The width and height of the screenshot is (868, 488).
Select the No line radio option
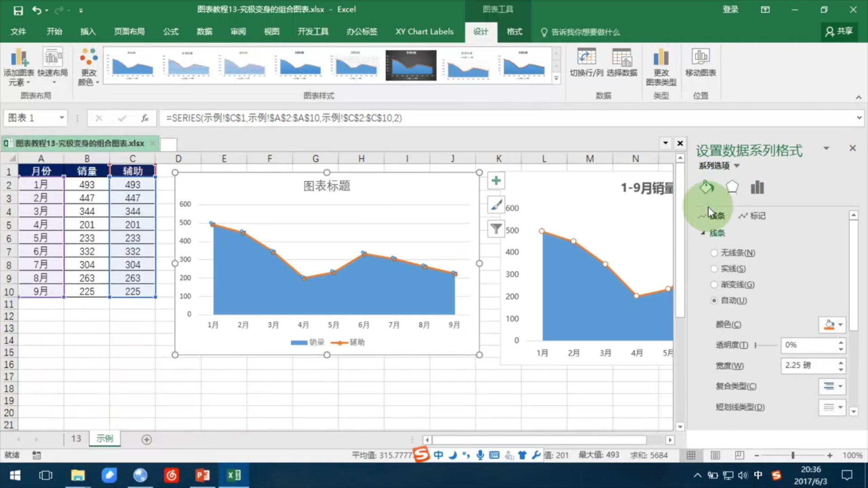[714, 253]
